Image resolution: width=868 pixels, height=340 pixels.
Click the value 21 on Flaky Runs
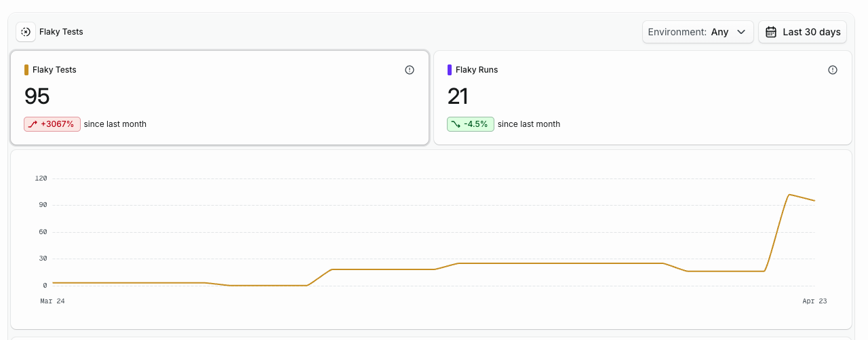(458, 96)
